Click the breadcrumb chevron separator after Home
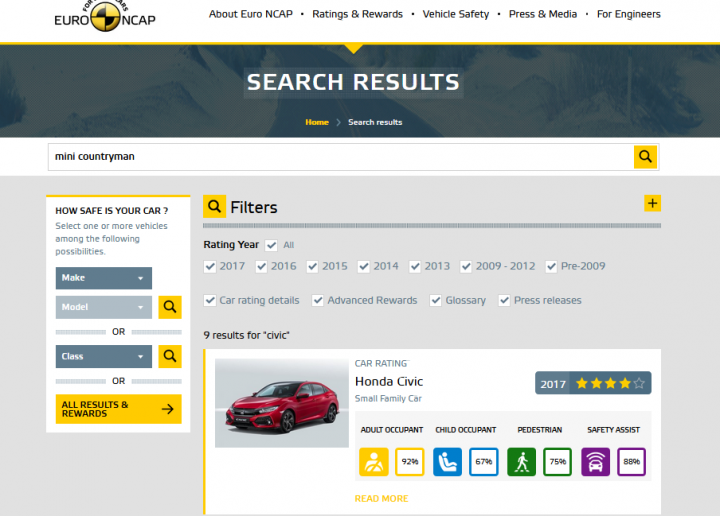 click(338, 122)
